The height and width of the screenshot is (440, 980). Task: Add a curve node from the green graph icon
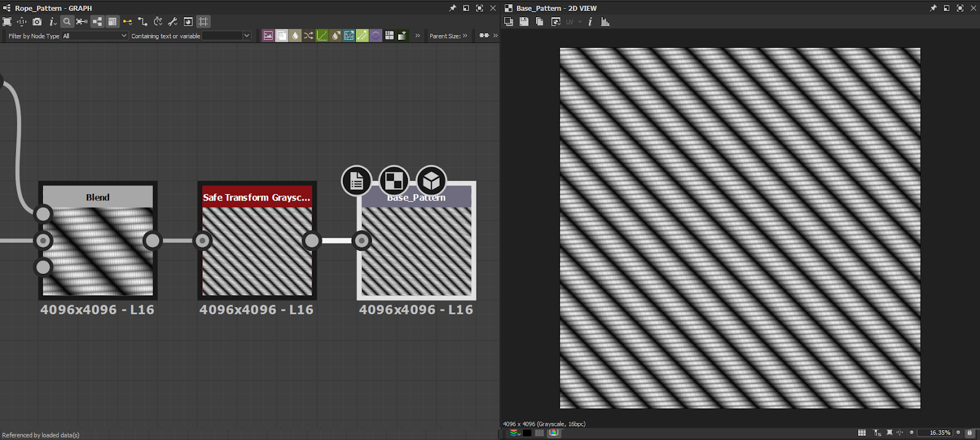tap(322, 36)
